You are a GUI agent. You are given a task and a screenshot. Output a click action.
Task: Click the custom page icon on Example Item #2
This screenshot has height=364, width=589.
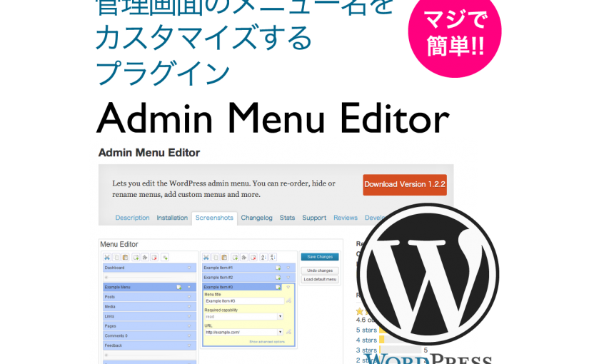click(278, 278)
